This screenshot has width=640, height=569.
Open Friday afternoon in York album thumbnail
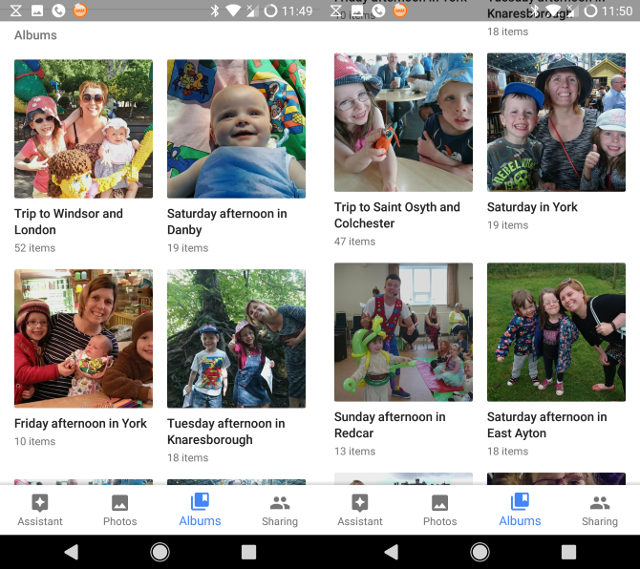pos(84,338)
